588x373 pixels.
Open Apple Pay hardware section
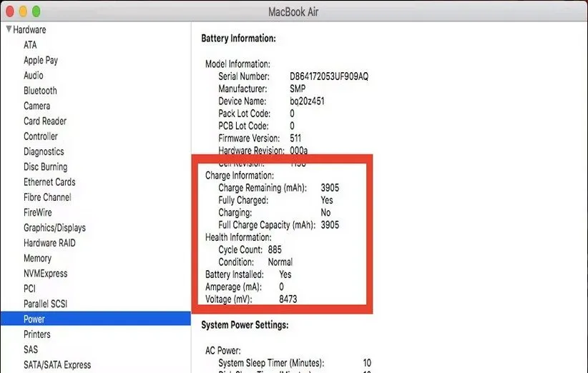click(x=41, y=61)
